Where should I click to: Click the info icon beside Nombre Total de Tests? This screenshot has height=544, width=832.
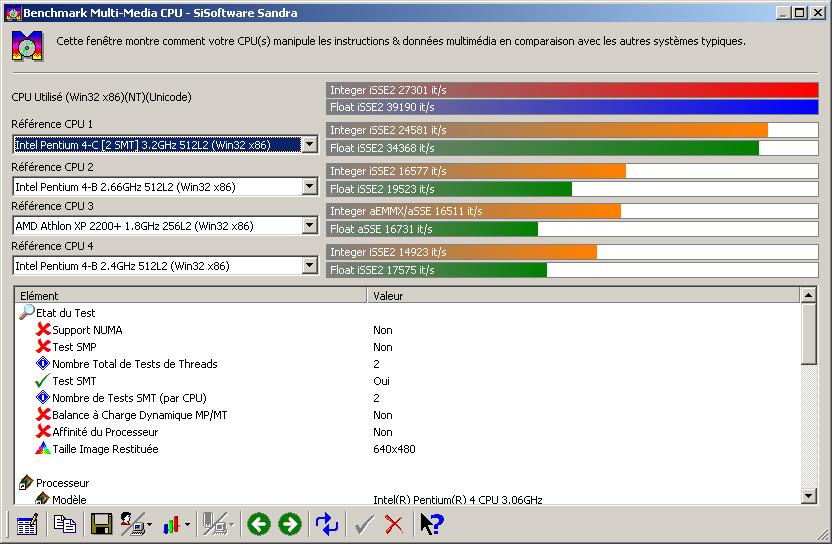click(x=42, y=364)
